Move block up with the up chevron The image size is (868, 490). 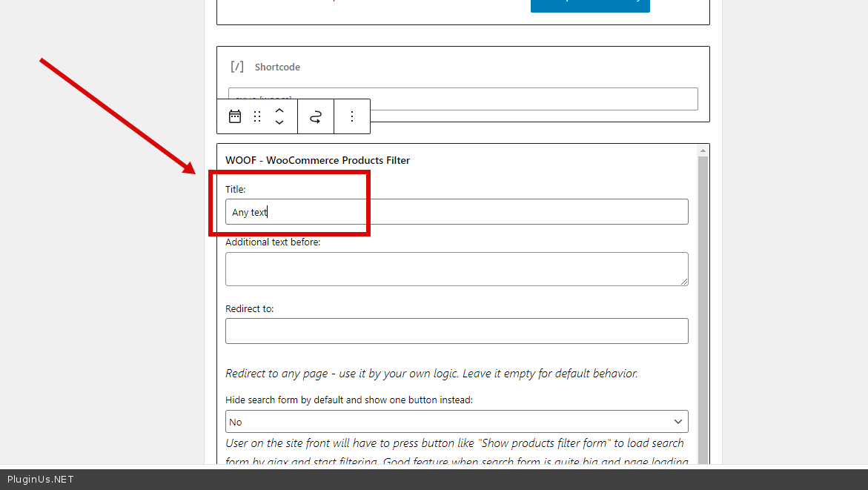pyautogui.click(x=279, y=110)
